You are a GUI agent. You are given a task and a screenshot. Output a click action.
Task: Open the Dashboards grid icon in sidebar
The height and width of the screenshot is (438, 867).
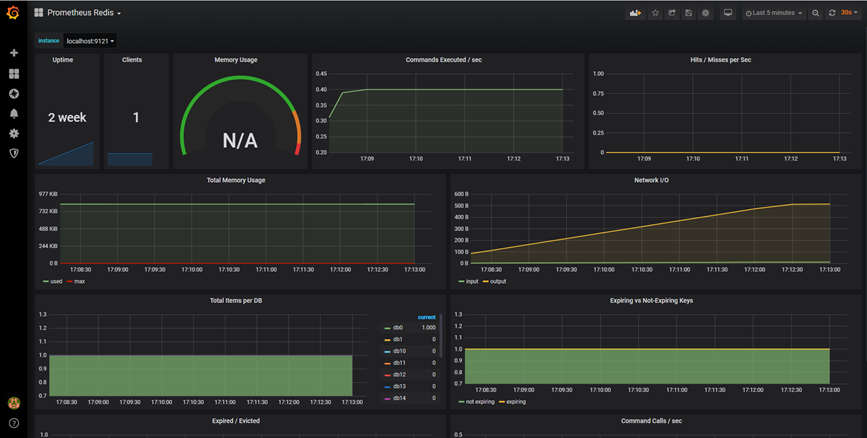(x=14, y=74)
